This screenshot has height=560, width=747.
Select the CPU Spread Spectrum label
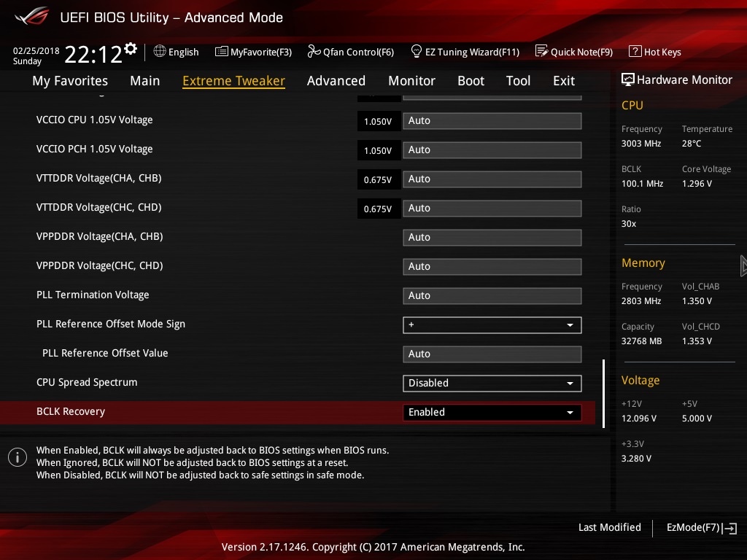click(x=87, y=382)
